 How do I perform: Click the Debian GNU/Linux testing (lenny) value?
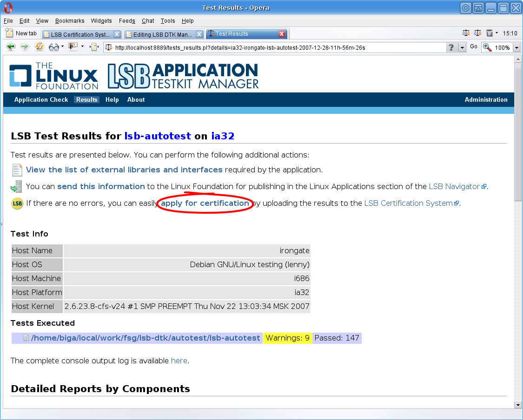[250, 265]
